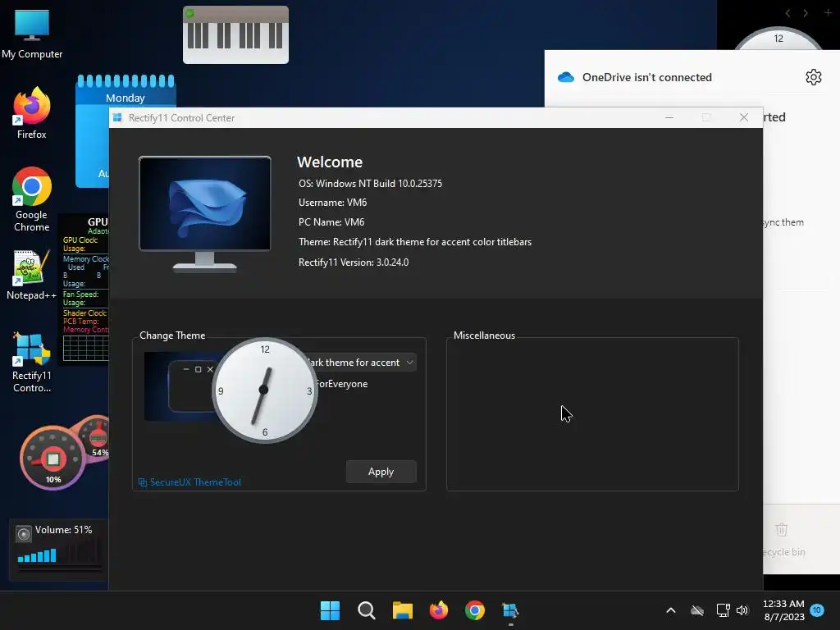Open the Windows Start menu
Screen dimensions: 840x630
330,610
